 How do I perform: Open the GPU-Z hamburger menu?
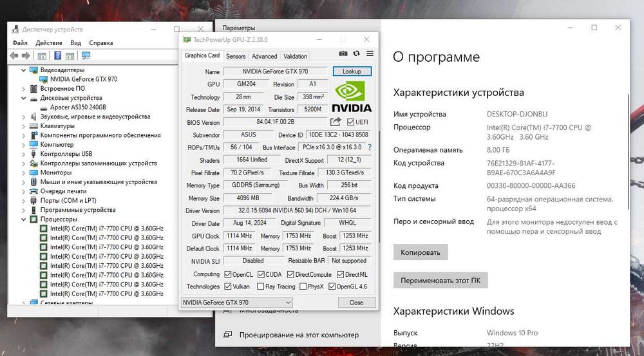tap(370, 54)
